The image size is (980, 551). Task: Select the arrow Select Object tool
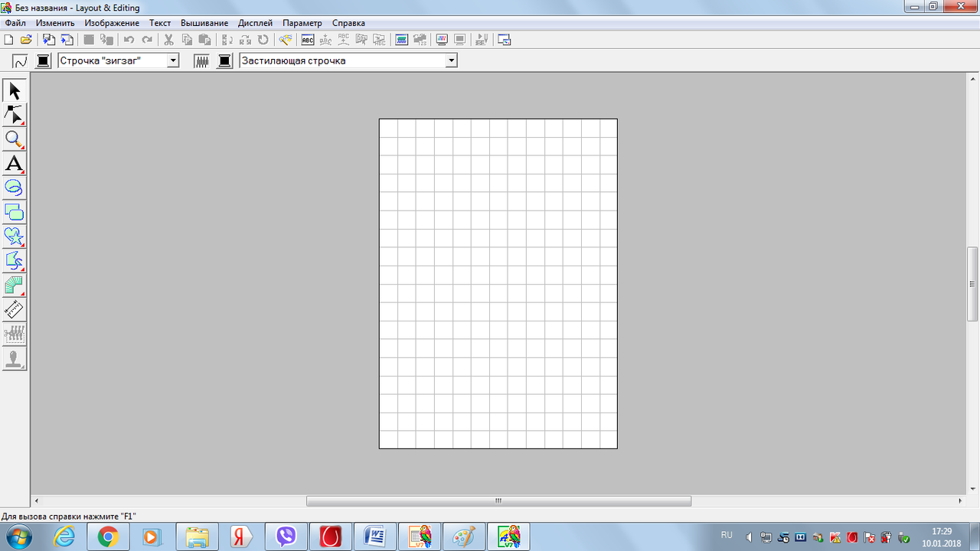pyautogui.click(x=15, y=91)
